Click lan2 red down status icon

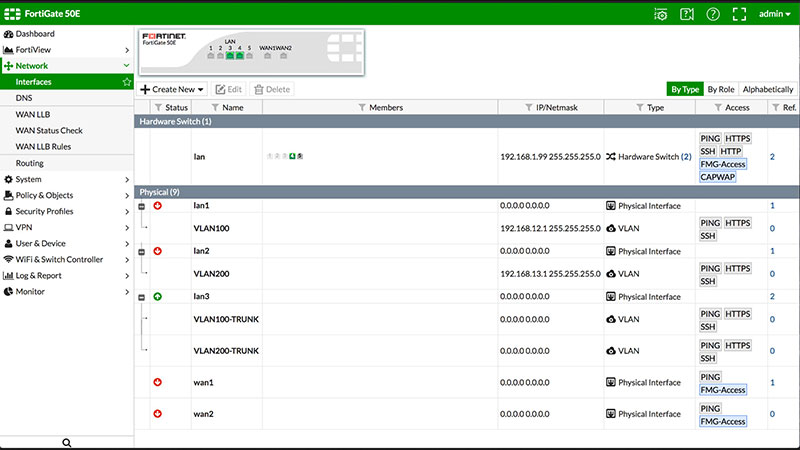[x=158, y=251]
